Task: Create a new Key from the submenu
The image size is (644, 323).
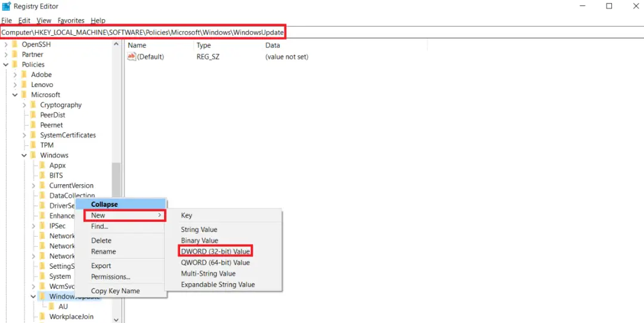Action: (x=224, y=216)
